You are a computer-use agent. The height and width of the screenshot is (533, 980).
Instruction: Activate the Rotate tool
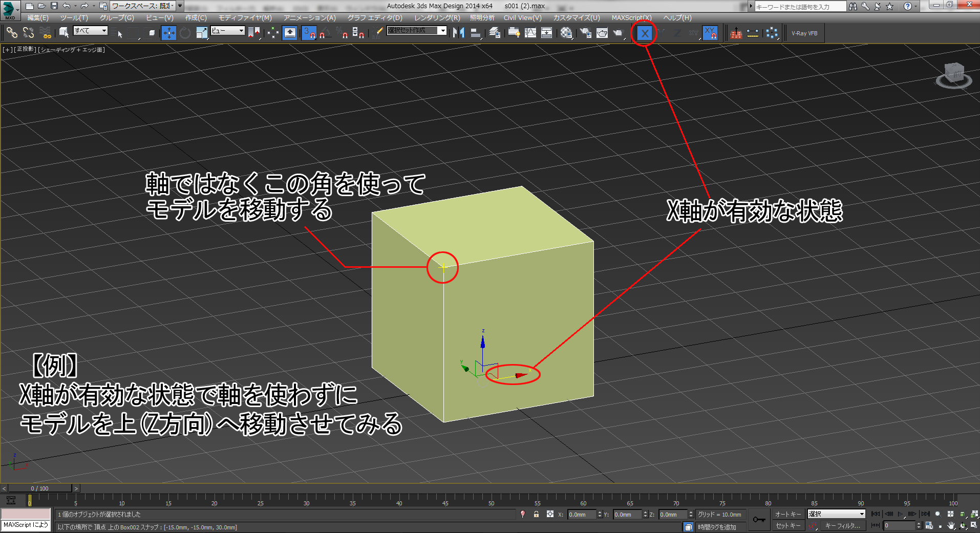click(x=185, y=33)
